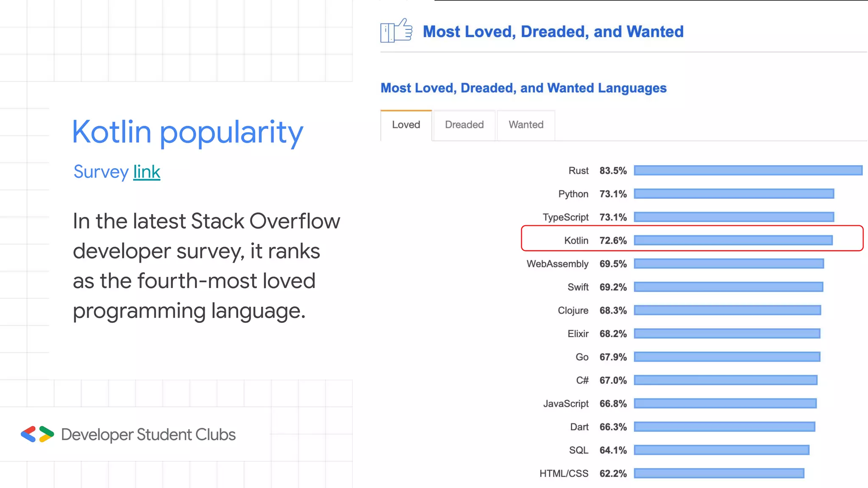Click the 'fourth-most loved' paragraph text
The height and width of the screenshot is (488, 868).
point(206,266)
